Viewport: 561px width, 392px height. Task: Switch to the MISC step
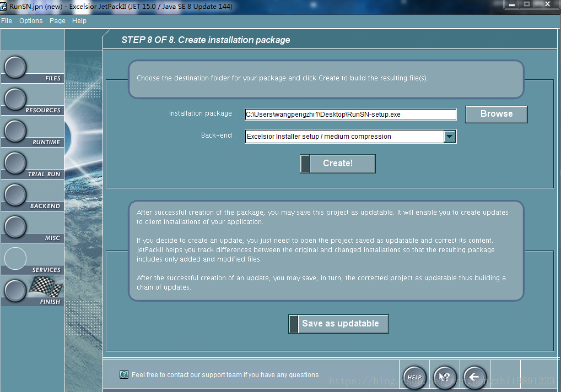[x=15, y=227]
